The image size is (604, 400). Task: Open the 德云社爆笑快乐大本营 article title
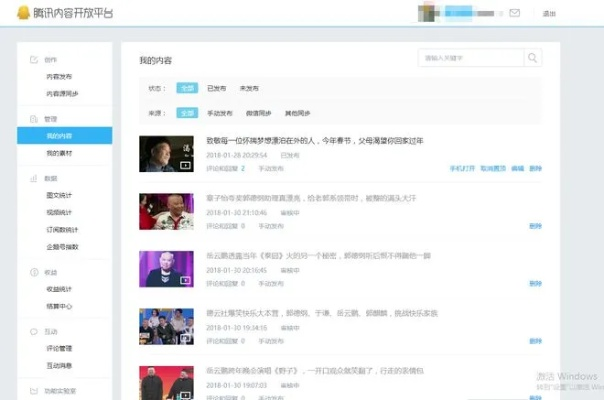tap(322, 313)
